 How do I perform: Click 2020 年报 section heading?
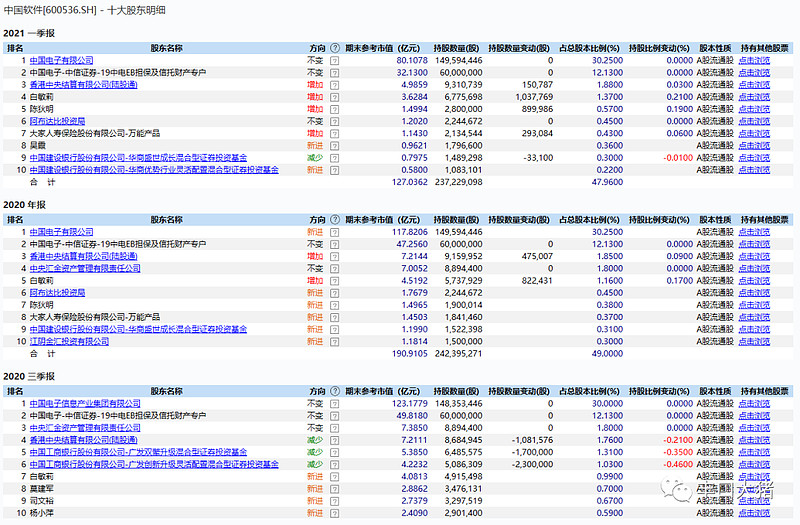[x=24, y=205]
